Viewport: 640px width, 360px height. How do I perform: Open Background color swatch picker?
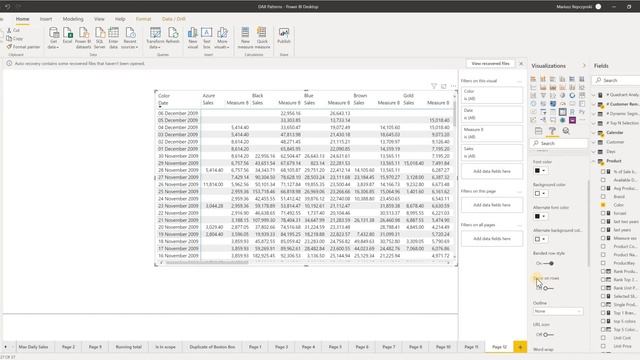point(540,193)
